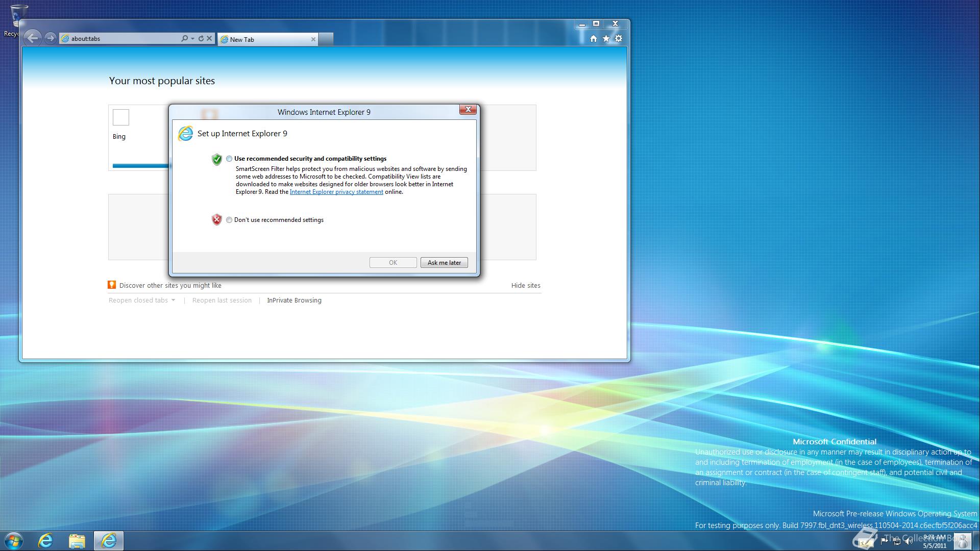Select the New Tab tab
Image resolution: width=980 pixels, height=551 pixels.
click(x=268, y=39)
